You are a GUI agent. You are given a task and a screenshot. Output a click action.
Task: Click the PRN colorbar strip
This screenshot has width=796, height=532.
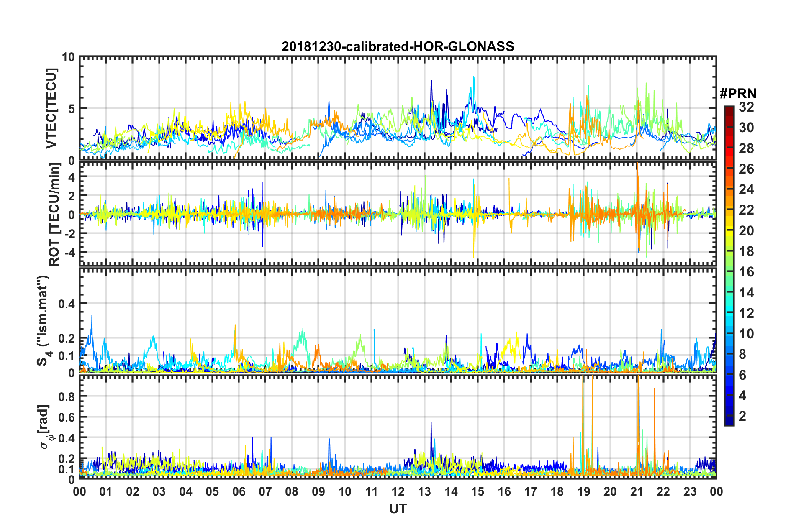729,266
